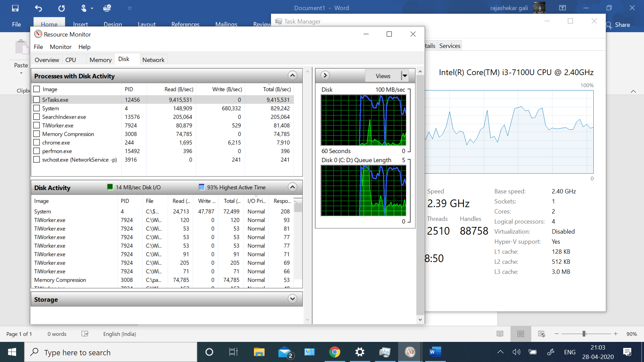
Task: Collapse the Word ribbon with the chevron
Action: (x=633, y=91)
